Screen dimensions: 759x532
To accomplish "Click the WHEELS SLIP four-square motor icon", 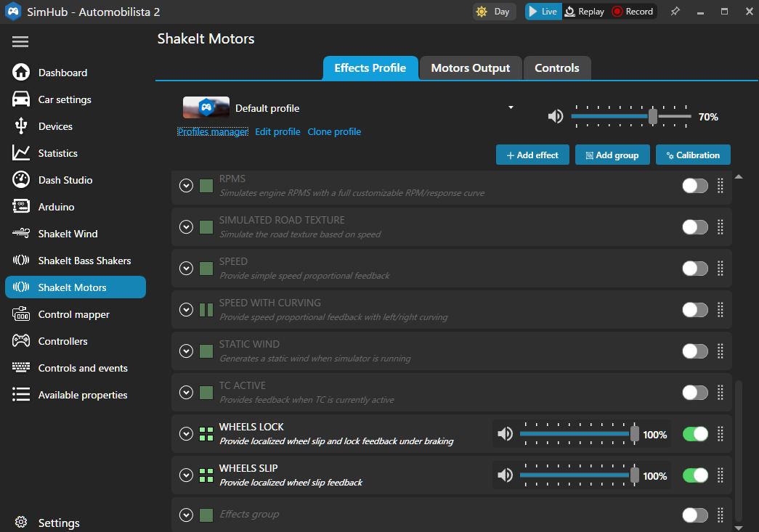I will click(x=206, y=475).
